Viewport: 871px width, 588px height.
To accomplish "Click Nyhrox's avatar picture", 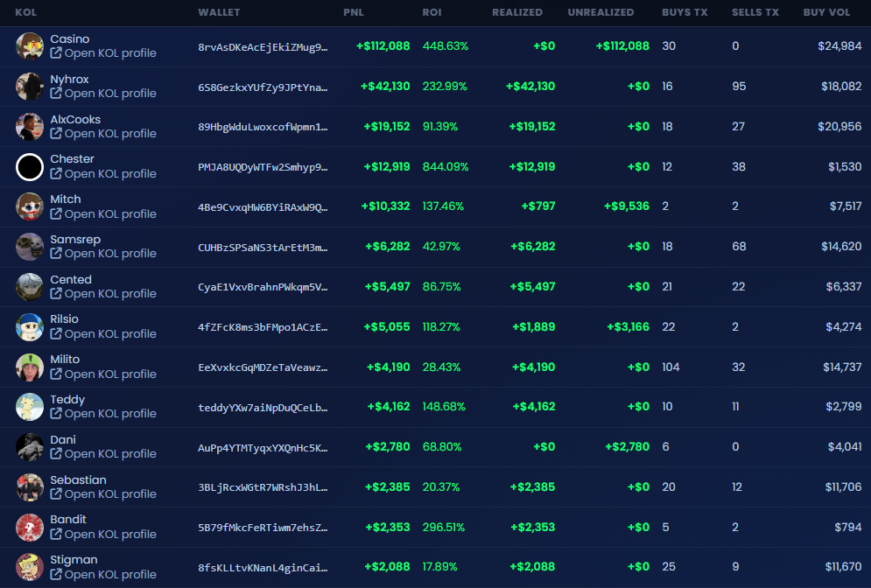I will click(x=30, y=86).
